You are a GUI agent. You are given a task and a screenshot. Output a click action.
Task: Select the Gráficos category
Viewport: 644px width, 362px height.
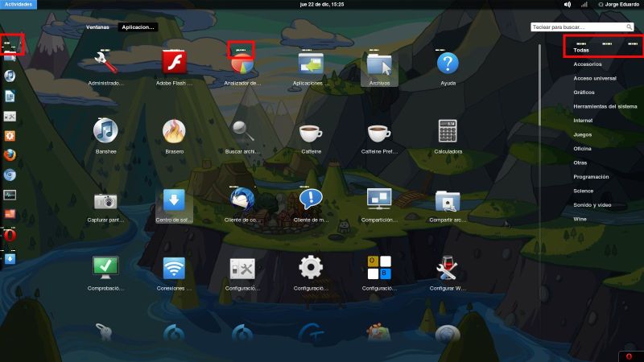(584, 93)
